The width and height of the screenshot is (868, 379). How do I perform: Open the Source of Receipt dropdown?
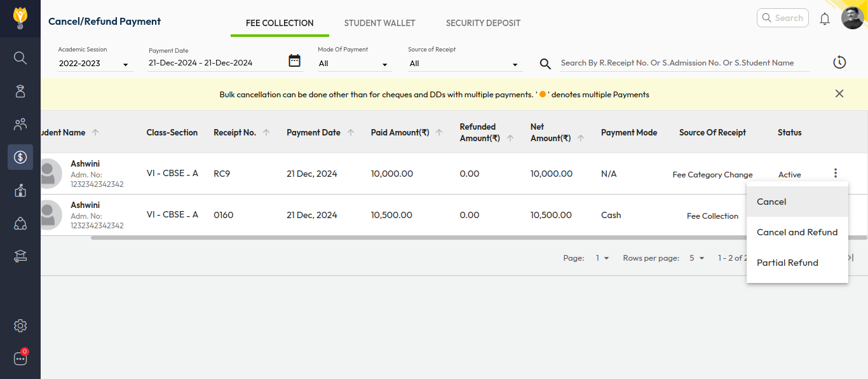click(x=465, y=64)
